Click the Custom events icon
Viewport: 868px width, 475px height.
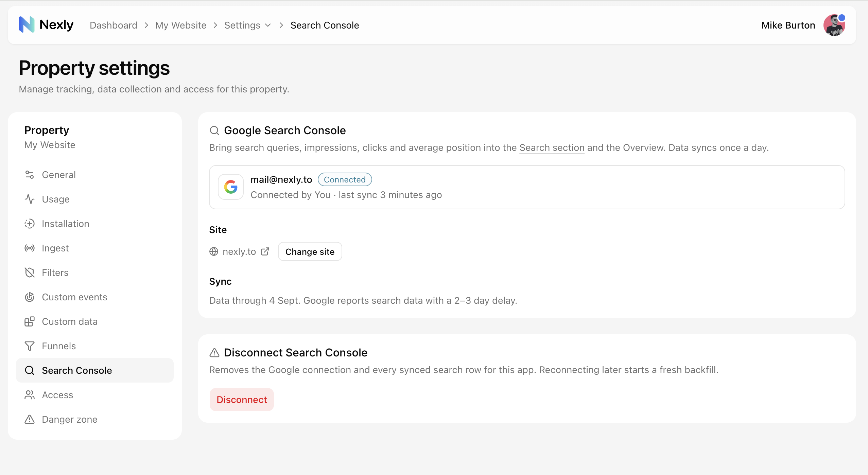(30, 297)
